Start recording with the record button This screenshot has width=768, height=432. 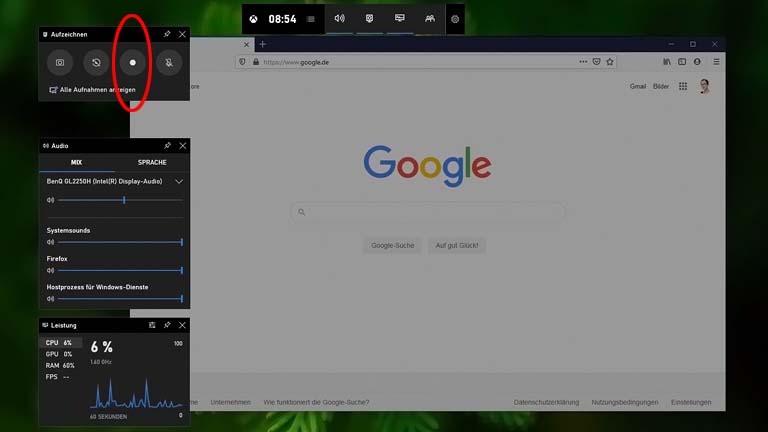coord(132,62)
